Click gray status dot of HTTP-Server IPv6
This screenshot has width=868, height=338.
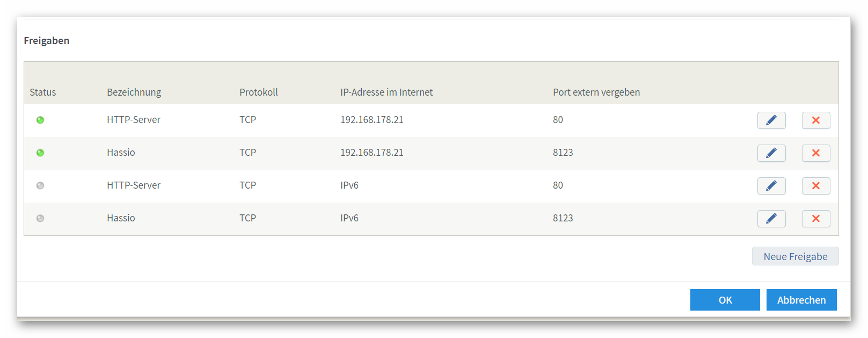click(40, 185)
